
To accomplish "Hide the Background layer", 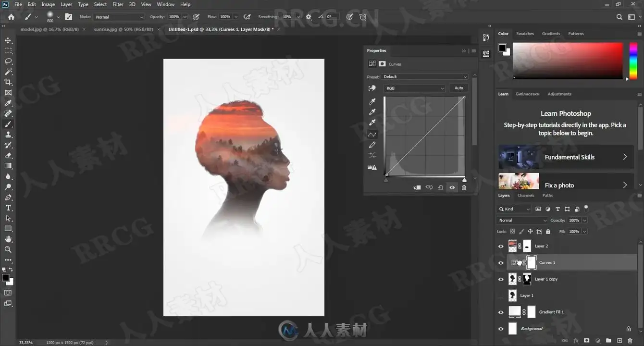I will [501, 329].
